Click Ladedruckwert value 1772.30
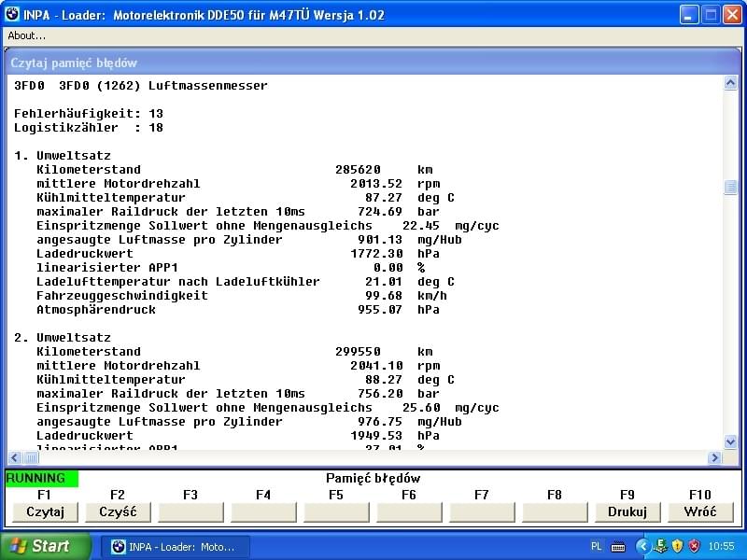Screen dimensions: 747x560 coord(376,254)
